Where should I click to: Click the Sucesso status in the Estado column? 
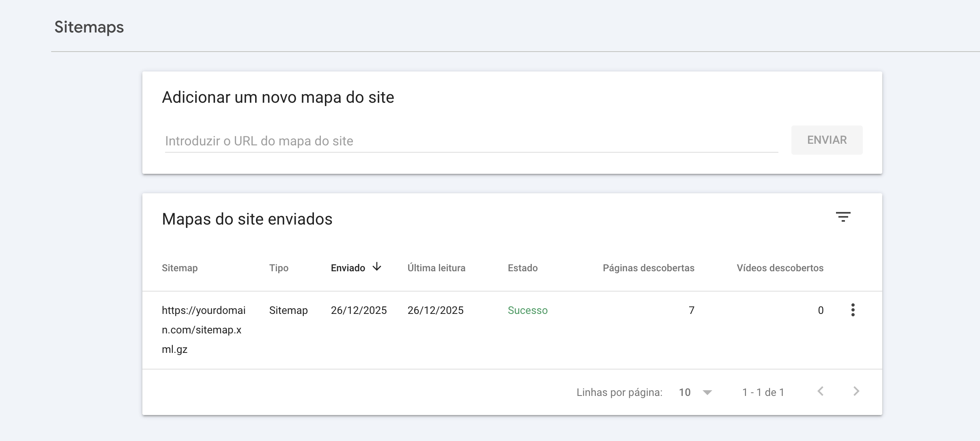[x=527, y=310]
